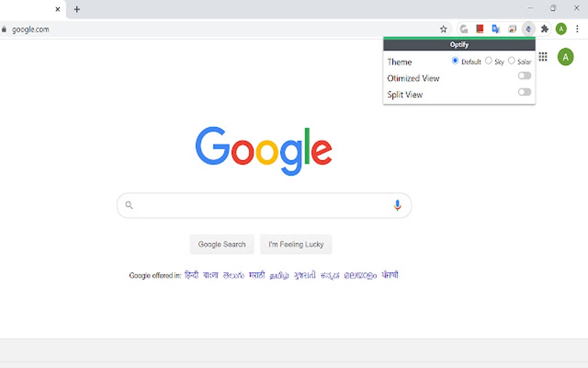
Task: Open the Google apps grid icon
Action: point(542,57)
